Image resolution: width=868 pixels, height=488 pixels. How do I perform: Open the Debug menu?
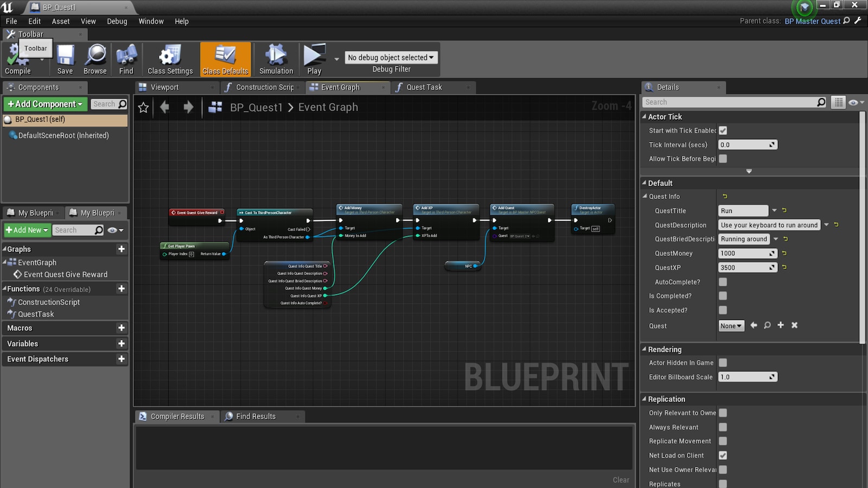(x=117, y=21)
